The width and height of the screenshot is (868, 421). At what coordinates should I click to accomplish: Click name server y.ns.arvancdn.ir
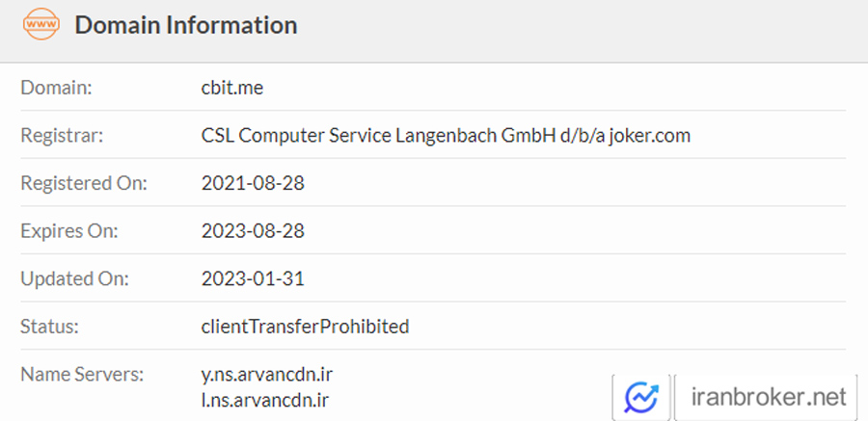pyautogui.click(x=267, y=375)
